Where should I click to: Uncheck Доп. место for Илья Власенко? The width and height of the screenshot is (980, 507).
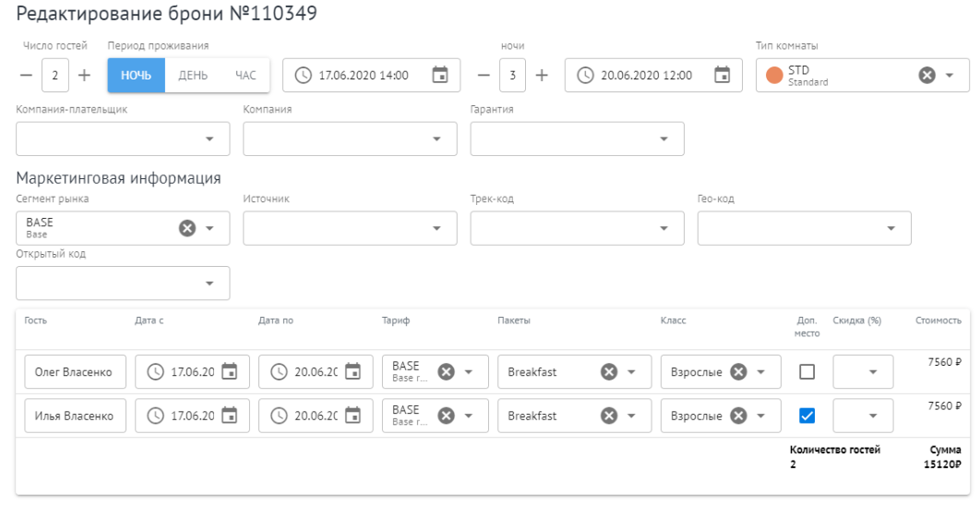tap(807, 416)
